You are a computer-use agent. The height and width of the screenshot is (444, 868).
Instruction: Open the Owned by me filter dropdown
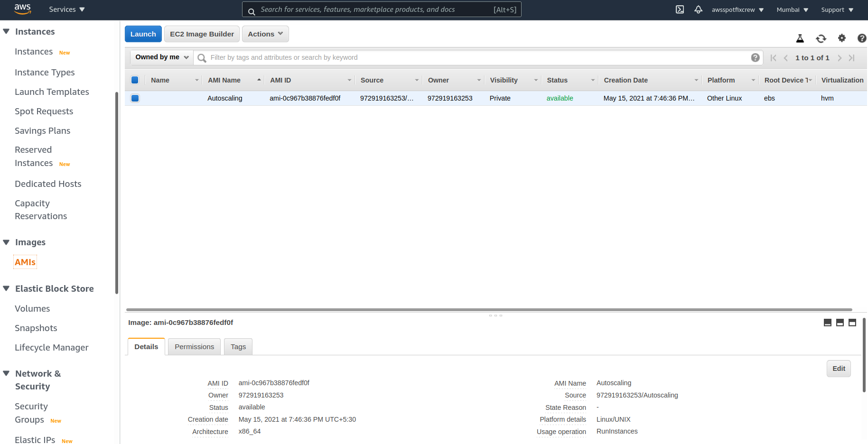click(x=162, y=57)
